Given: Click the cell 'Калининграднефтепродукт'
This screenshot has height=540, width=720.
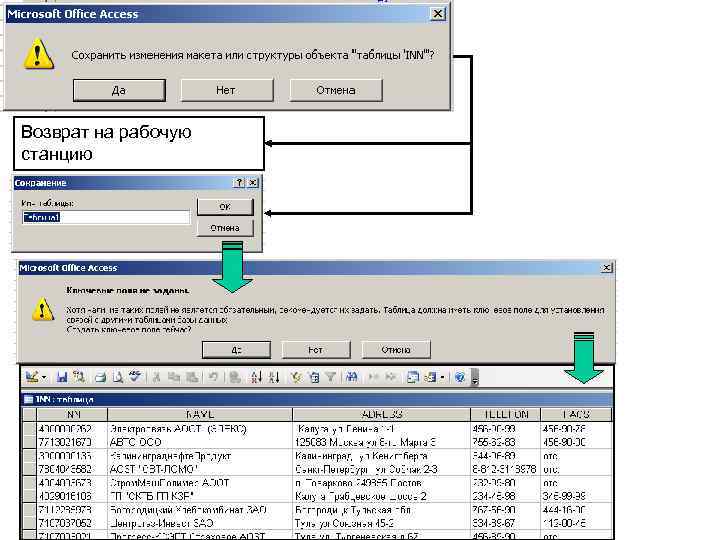Looking at the screenshot, I should [x=200, y=456].
